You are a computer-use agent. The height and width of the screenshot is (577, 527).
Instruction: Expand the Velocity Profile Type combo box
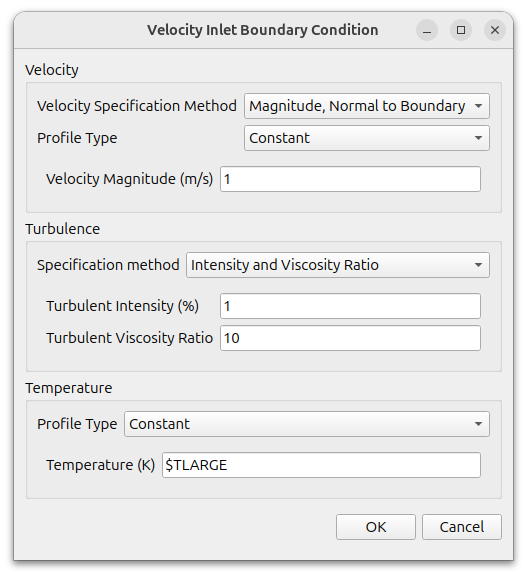367,138
